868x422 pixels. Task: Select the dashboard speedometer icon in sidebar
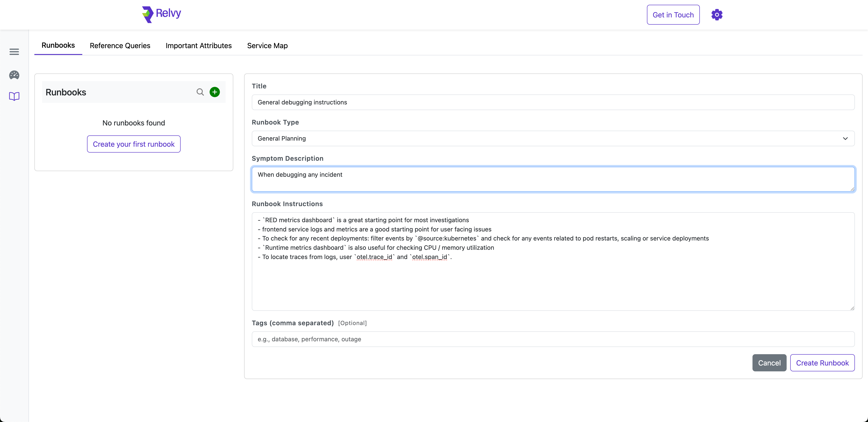[x=14, y=75]
